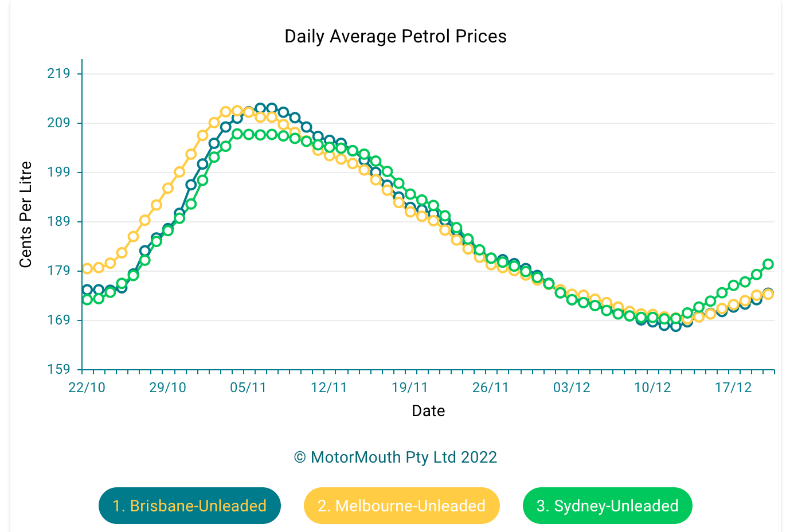Image resolution: width=790 pixels, height=532 pixels.
Task: Click Sydney's last data point on the chart
Action: tap(768, 264)
